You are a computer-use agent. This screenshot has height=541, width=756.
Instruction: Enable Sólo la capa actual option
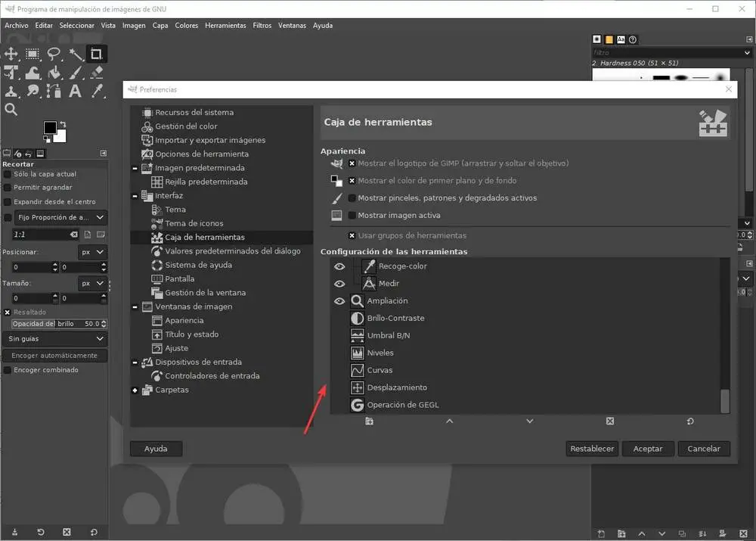click(8, 175)
